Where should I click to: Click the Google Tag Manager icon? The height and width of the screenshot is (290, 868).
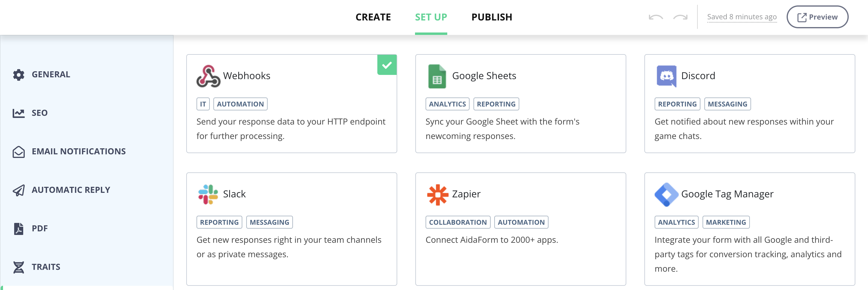pyautogui.click(x=666, y=194)
